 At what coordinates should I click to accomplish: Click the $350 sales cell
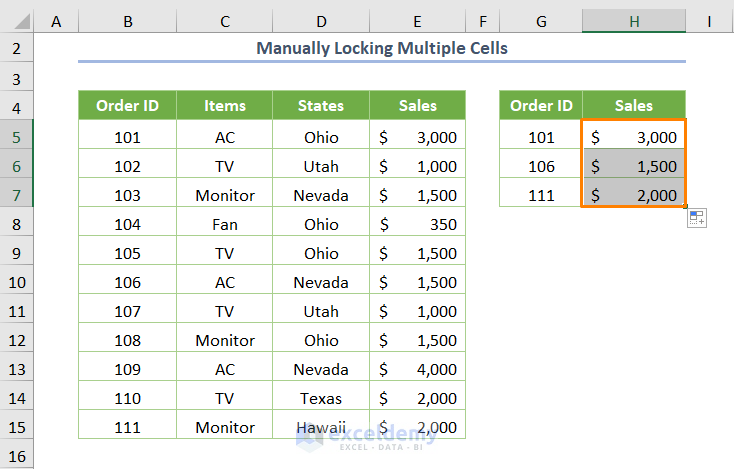tap(417, 224)
